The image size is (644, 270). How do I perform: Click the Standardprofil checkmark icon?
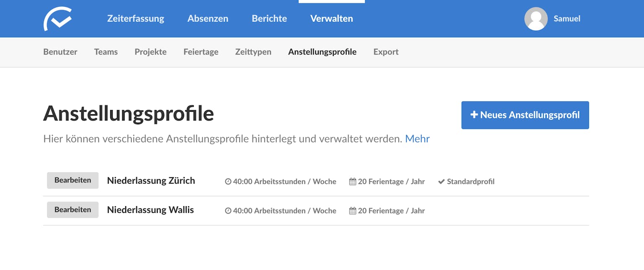click(x=441, y=181)
